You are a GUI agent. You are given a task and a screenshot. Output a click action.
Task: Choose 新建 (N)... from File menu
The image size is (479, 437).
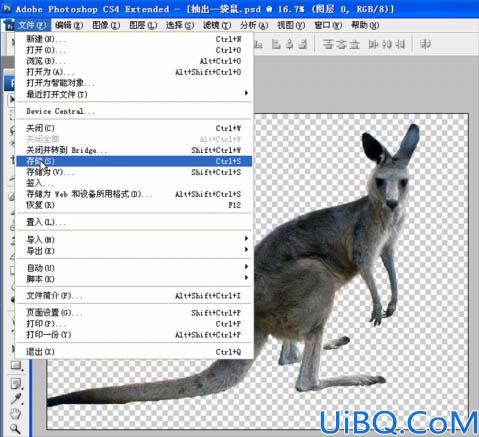coord(134,39)
